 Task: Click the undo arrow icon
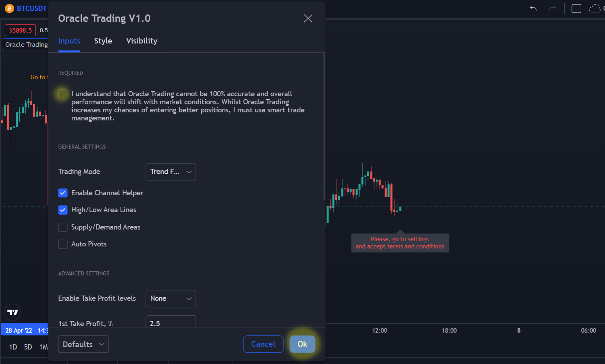533,8
